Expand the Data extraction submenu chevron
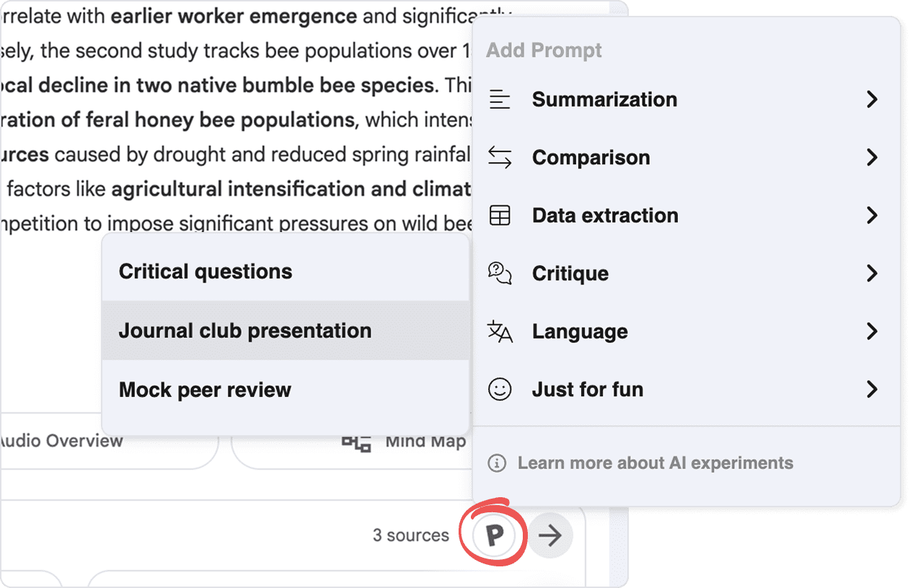 872,215
